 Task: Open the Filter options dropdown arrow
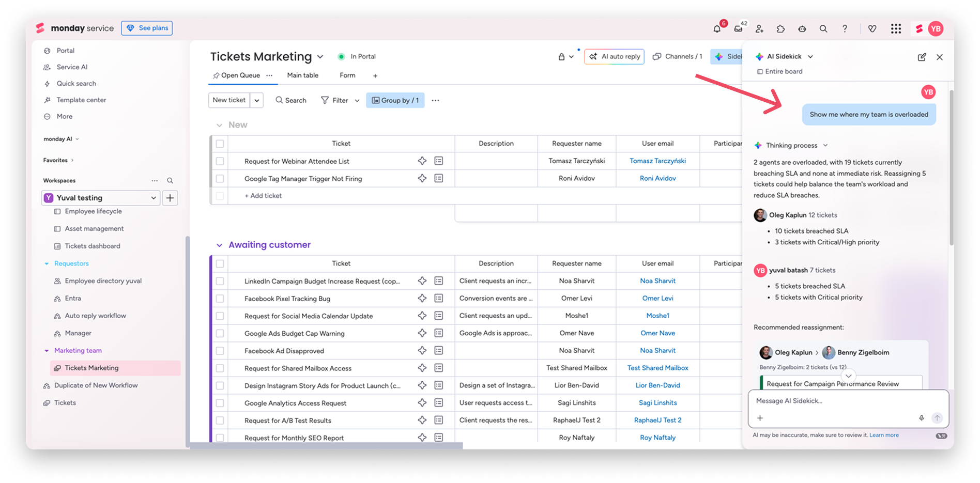click(x=357, y=101)
